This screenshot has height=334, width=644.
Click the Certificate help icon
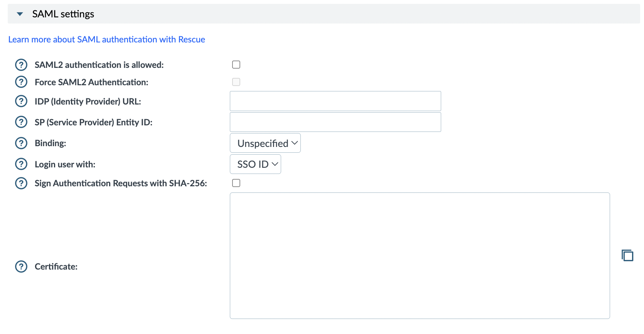(21, 267)
